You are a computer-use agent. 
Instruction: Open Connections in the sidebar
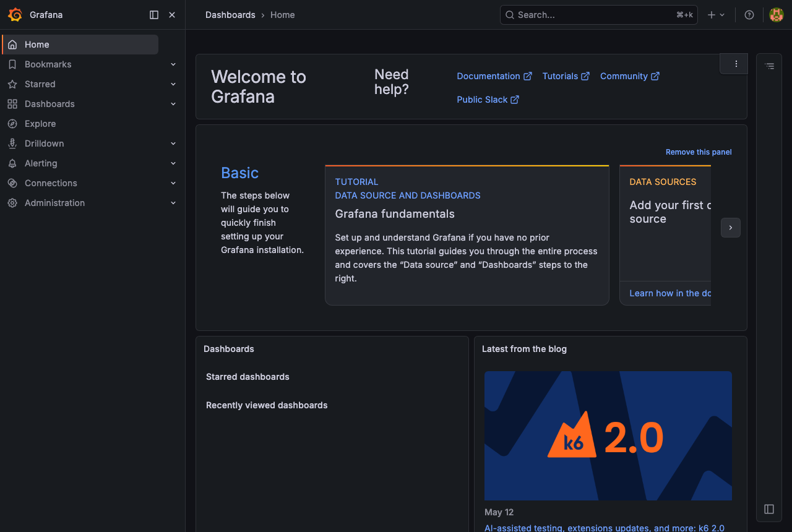51,183
